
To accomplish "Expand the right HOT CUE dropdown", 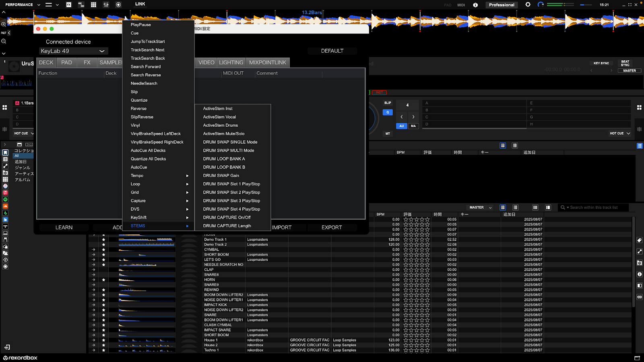I will coord(620,133).
